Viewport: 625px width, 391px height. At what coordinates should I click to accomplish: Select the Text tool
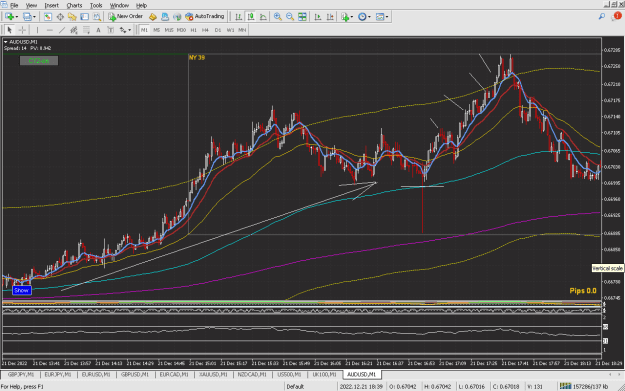pyautogui.click(x=98, y=30)
